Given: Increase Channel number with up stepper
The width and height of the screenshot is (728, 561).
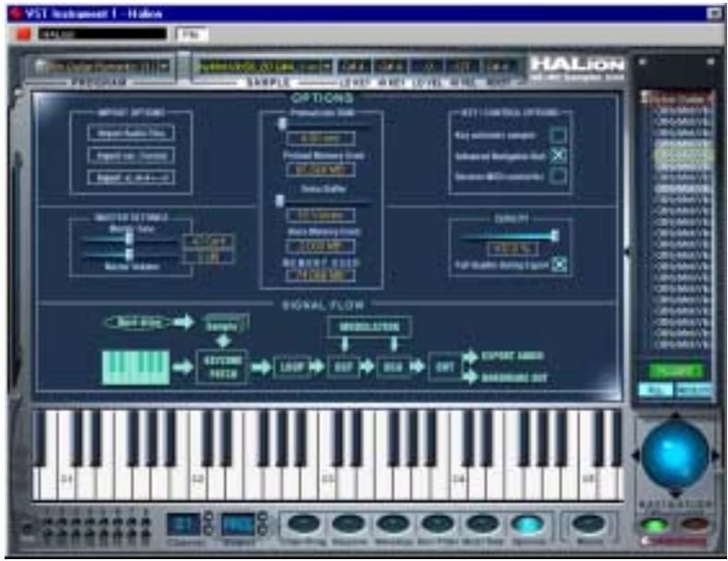Looking at the screenshot, I should tap(208, 517).
